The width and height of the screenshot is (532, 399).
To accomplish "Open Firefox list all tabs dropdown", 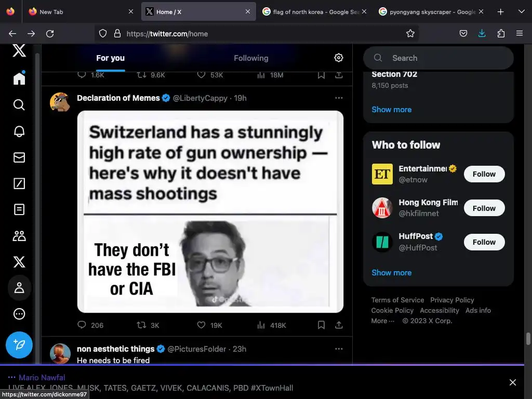I will point(521,11).
